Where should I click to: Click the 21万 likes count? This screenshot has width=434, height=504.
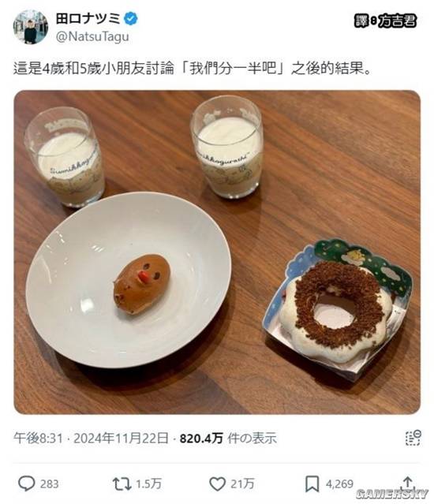(x=242, y=484)
